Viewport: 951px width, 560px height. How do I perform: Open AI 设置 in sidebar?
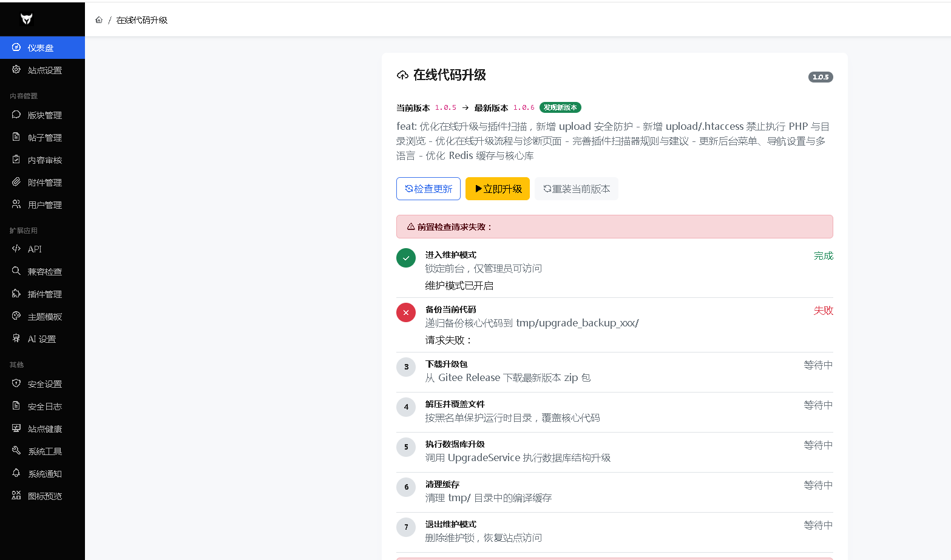pyautogui.click(x=42, y=339)
